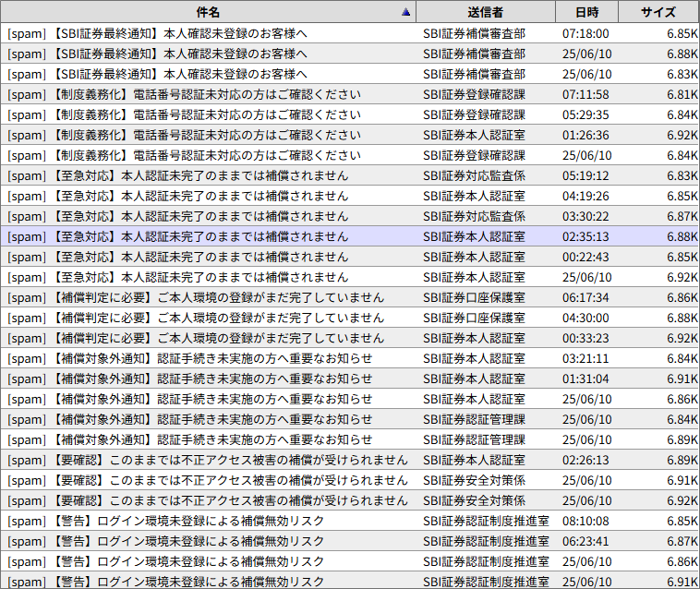Click 6.92K size on the 01:26:36 row
700x589 pixels.
pyautogui.click(x=682, y=135)
